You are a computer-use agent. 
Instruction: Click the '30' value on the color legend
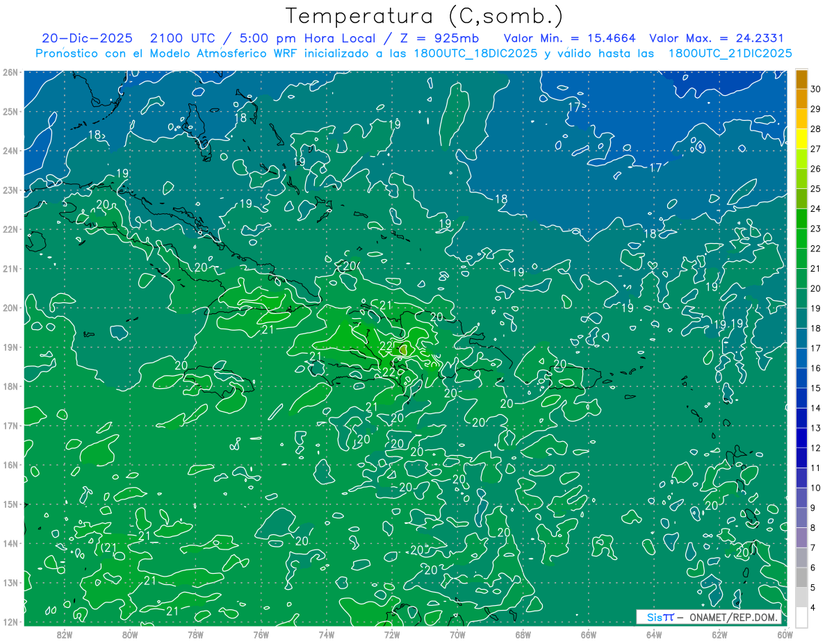click(815, 89)
